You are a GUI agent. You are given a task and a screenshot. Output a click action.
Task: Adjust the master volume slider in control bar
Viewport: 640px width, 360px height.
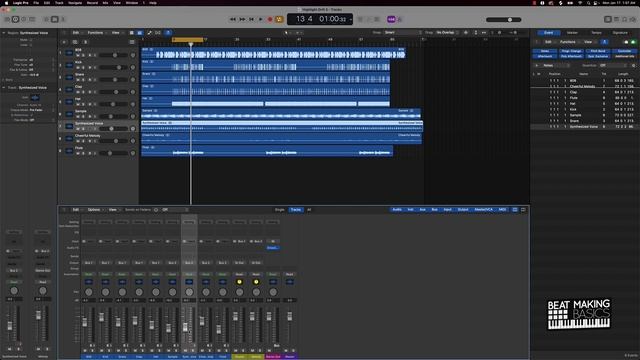tap(504, 20)
